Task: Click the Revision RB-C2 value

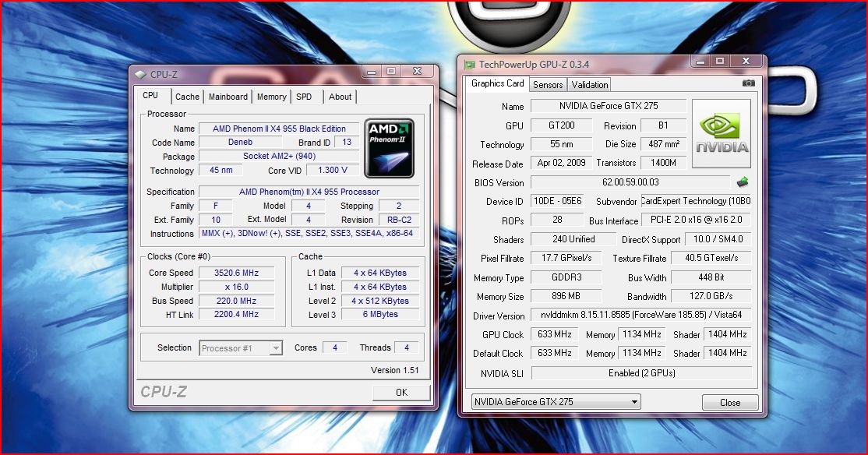Action: tap(399, 220)
